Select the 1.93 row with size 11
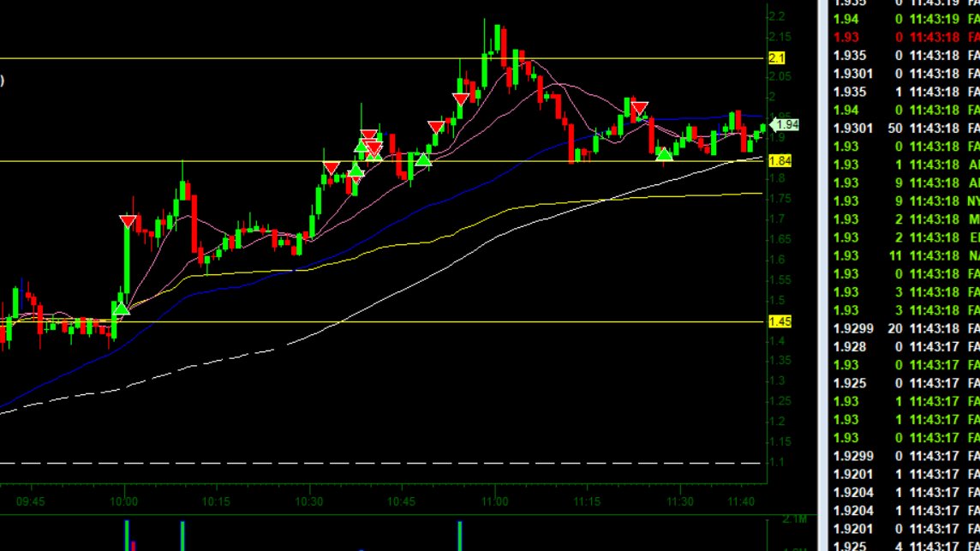The width and height of the screenshot is (980, 551). point(906,256)
